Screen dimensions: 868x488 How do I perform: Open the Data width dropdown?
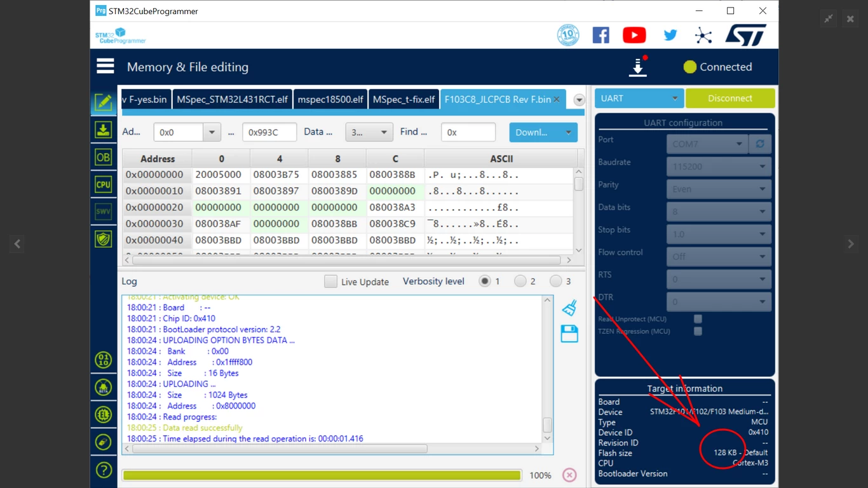[369, 132]
